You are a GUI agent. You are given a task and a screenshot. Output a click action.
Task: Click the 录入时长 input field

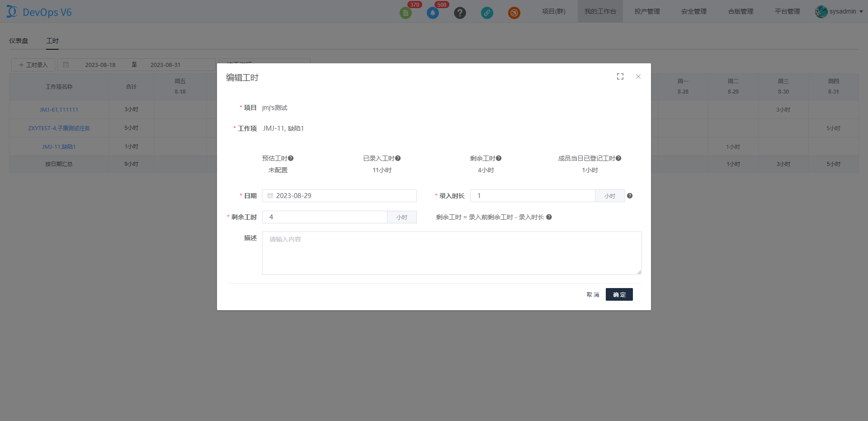click(533, 196)
